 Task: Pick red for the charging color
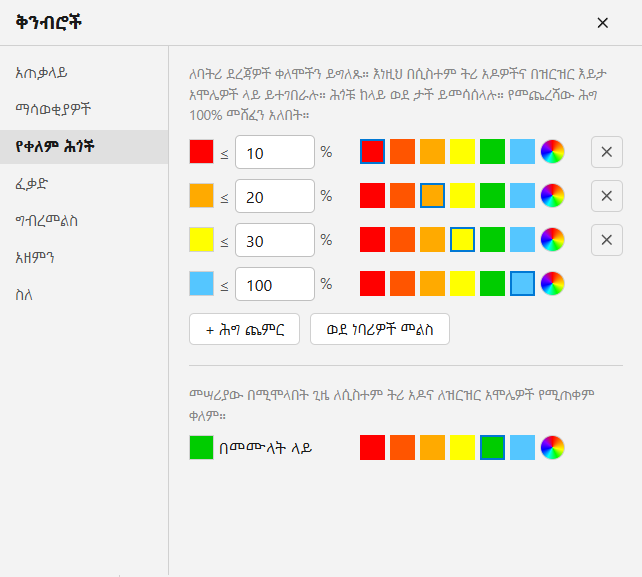pyautogui.click(x=373, y=448)
